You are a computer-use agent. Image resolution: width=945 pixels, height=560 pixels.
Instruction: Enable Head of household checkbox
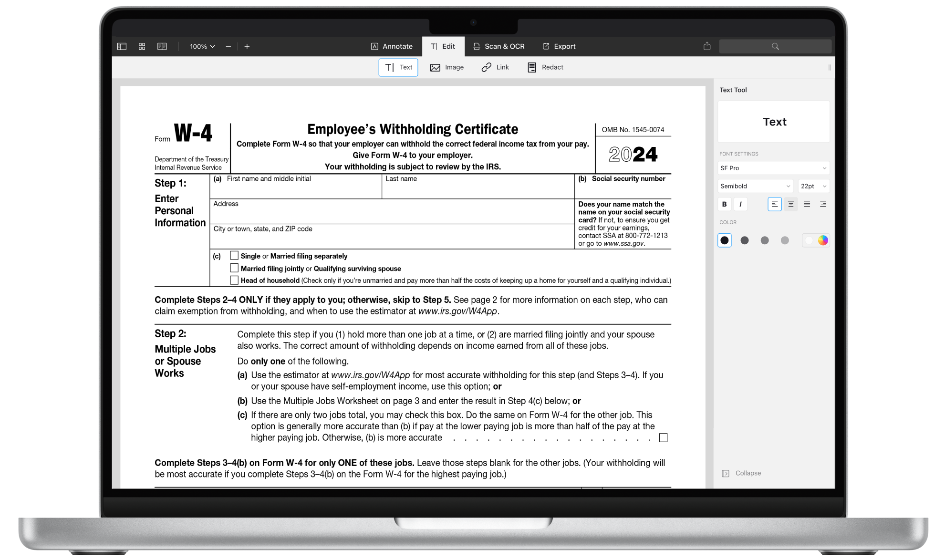point(234,280)
